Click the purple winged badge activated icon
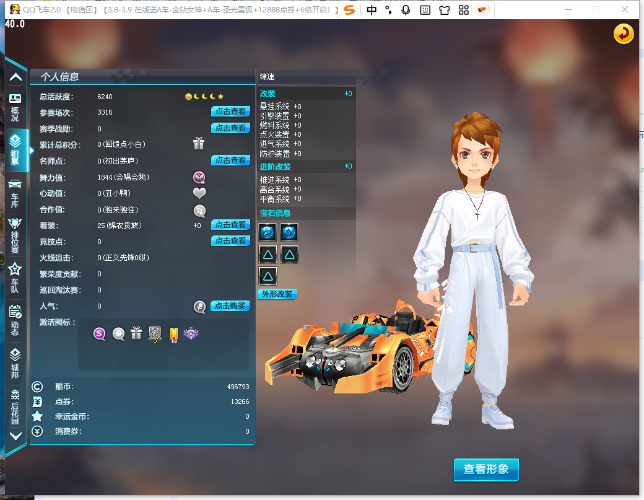Screen dimensions: 644x500 coord(191,333)
